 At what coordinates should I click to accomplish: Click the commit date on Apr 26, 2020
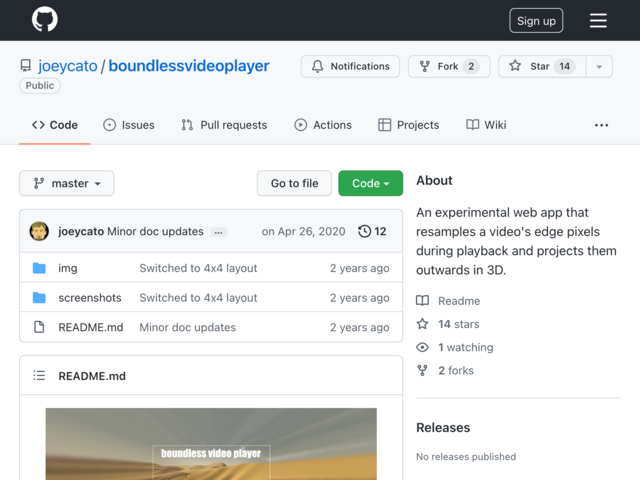[303, 231]
